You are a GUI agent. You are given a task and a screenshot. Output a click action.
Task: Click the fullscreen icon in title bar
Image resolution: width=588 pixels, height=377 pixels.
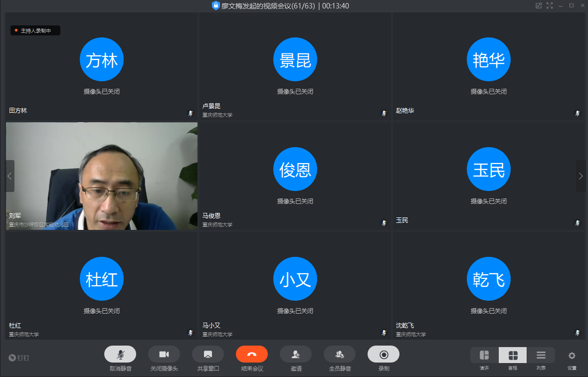550,5
